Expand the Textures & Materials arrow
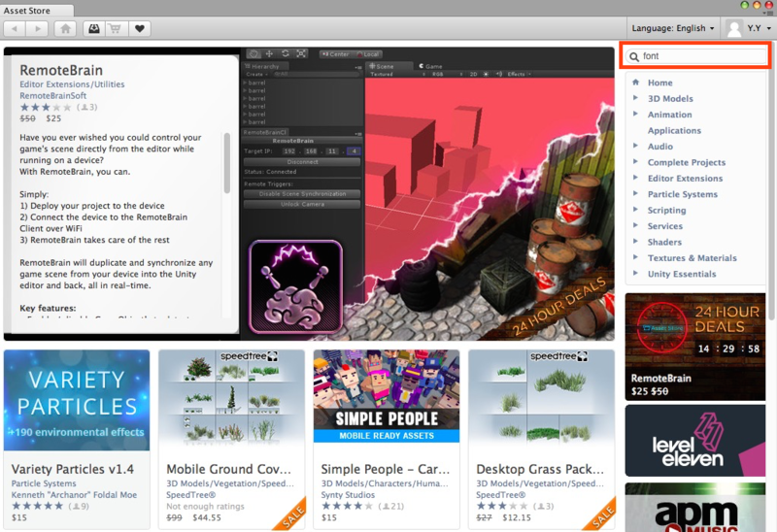This screenshot has width=777, height=532. click(635, 257)
